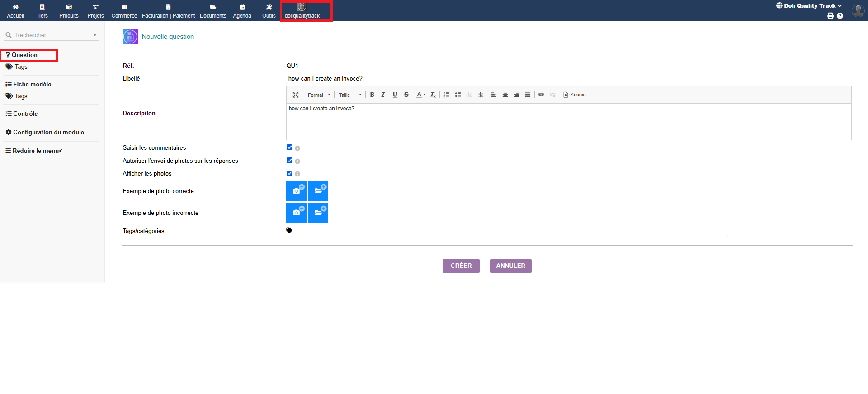Image resolution: width=868 pixels, height=394 pixels.
Task: Toggle Autoriser l'envoi de photos checkbox
Action: [x=289, y=161]
